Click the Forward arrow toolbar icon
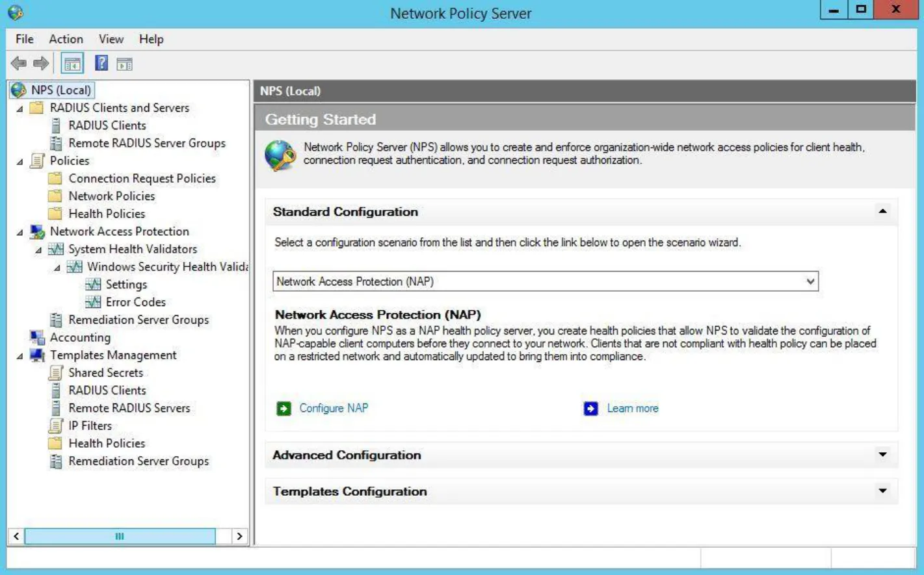The width and height of the screenshot is (924, 575). (x=41, y=64)
